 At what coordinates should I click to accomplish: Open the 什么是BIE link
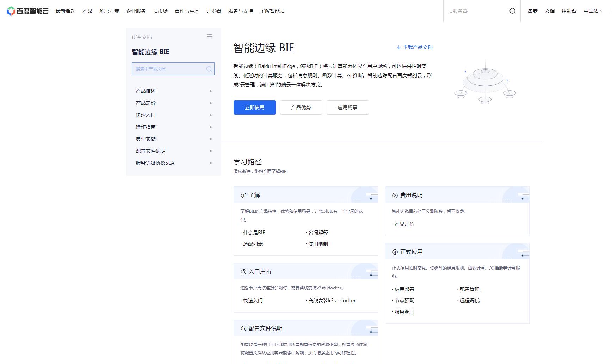[254, 232]
